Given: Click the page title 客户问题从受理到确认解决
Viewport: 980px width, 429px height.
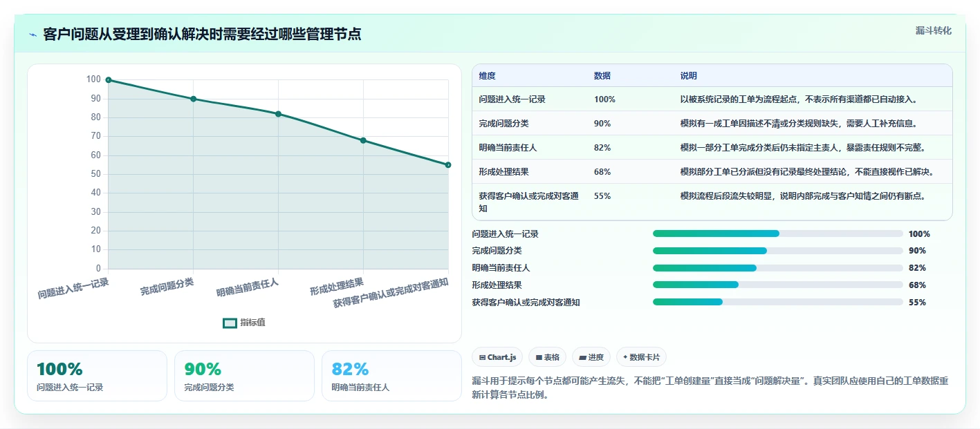Looking at the screenshot, I should (x=202, y=34).
